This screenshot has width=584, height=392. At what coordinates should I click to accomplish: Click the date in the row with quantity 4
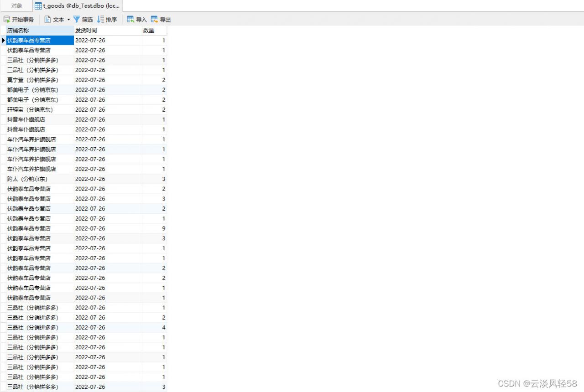pos(108,328)
